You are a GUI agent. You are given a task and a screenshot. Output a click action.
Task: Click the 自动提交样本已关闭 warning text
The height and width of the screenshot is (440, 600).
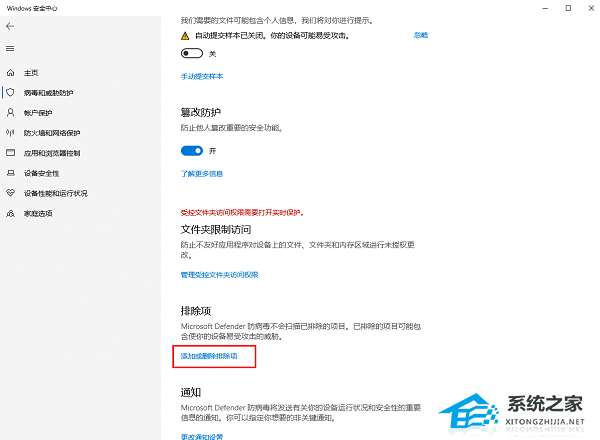point(272,36)
